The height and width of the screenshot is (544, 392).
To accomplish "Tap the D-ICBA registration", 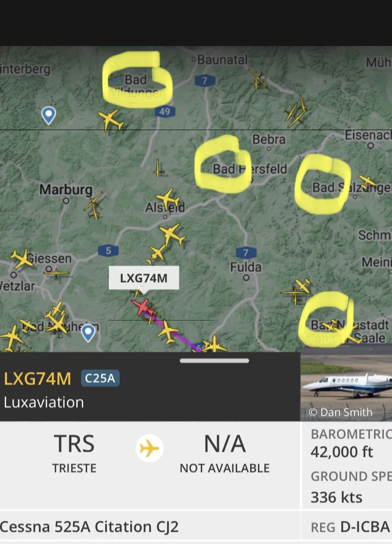I will (x=365, y=527).
